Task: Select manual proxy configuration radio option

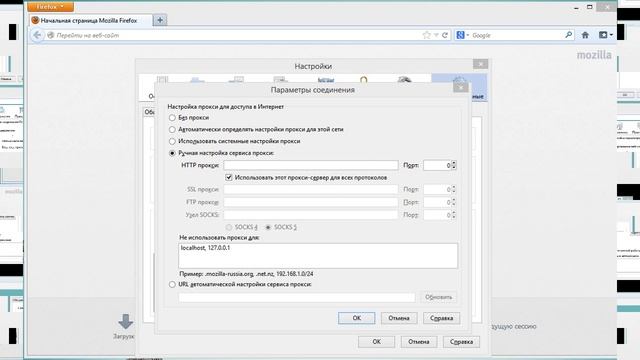Action: 172,153
